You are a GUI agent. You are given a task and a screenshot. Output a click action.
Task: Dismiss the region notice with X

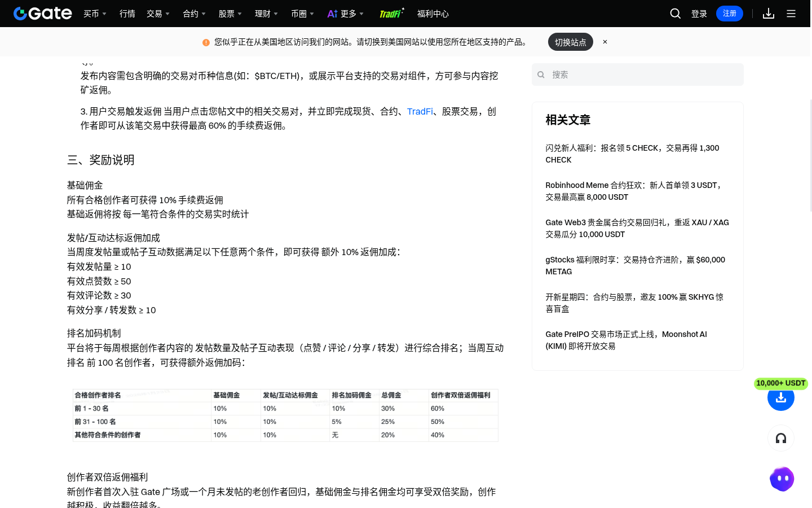tap(605, 42)
